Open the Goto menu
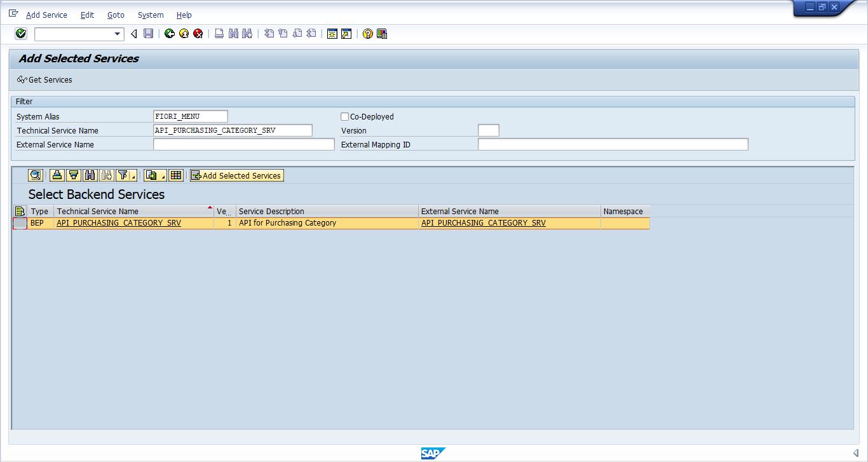The height and width of the screenshot is (462, 868). [116, 15]
